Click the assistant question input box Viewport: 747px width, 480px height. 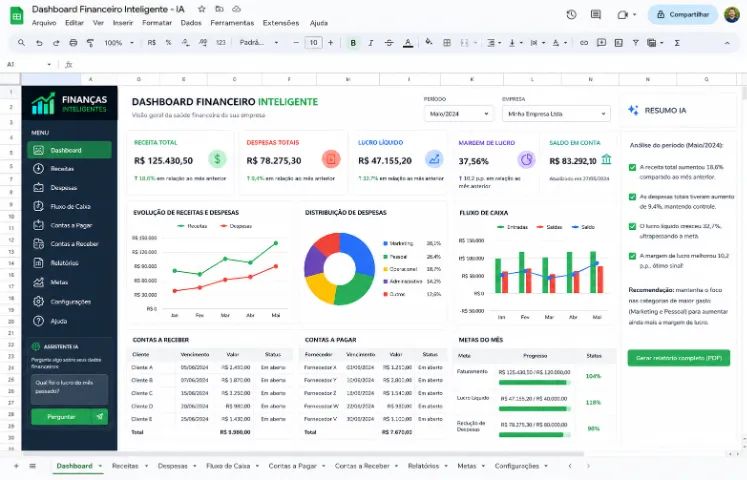tap(70, 389)
